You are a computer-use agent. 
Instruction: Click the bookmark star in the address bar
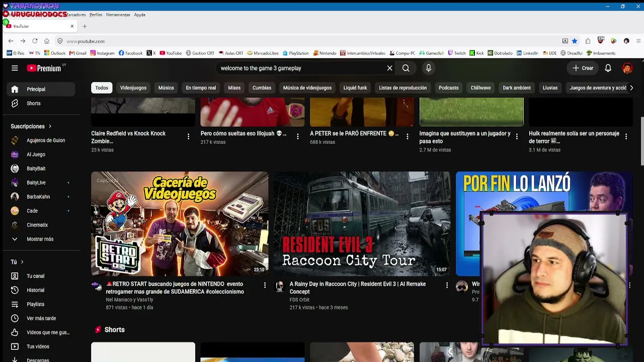[x=575, y=41]
